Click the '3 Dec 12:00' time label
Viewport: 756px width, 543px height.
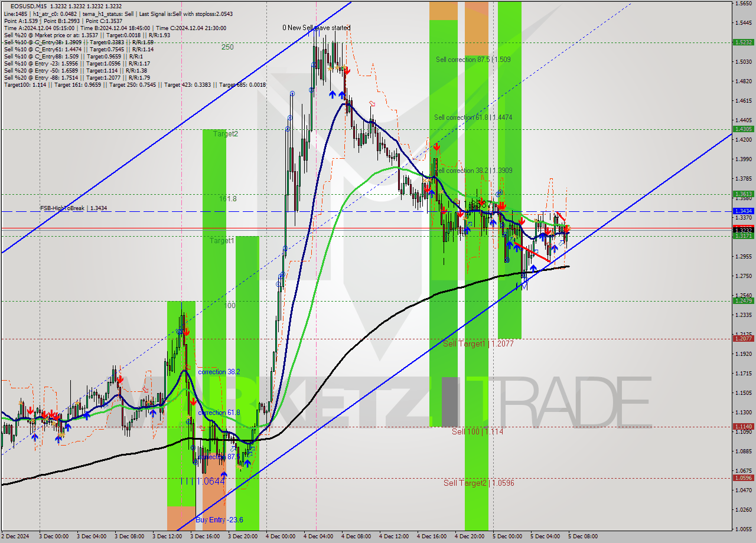pos(167,537)
